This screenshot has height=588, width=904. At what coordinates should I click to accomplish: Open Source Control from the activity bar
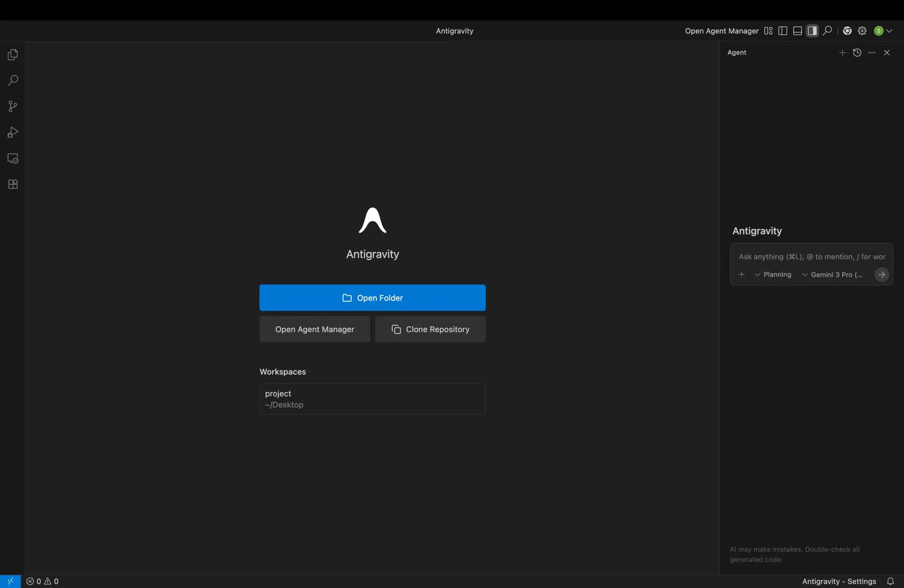tap(12, 106)
